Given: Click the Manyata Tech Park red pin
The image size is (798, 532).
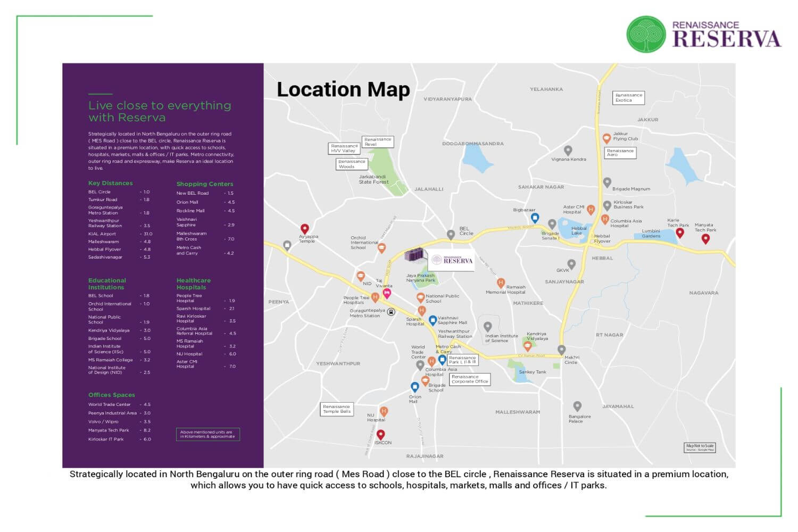Looking at the screenshot, I should (x=705, y=239).
